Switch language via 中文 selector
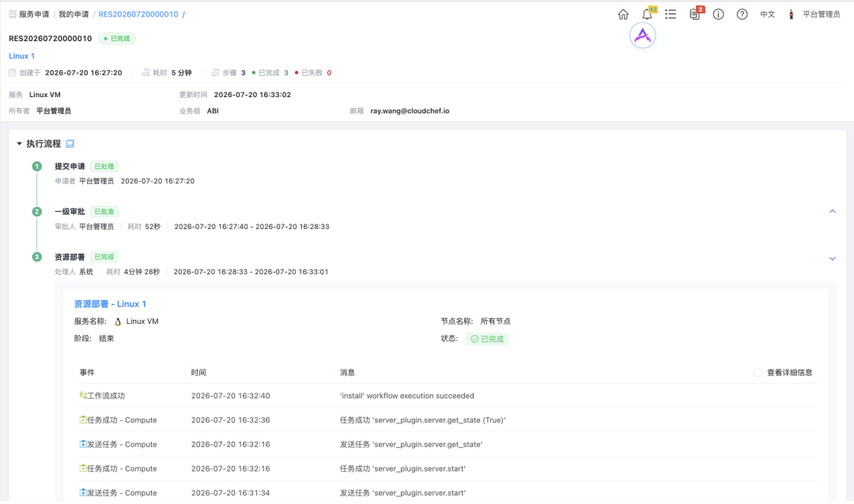Screen dimensions: 854x504 click(767, 15)
